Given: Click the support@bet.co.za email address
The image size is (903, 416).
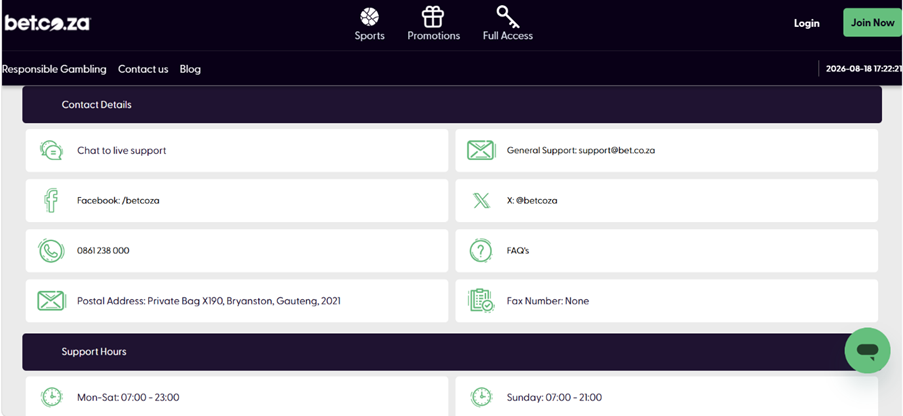Looking at the screenshot, I should coord(617,150).
